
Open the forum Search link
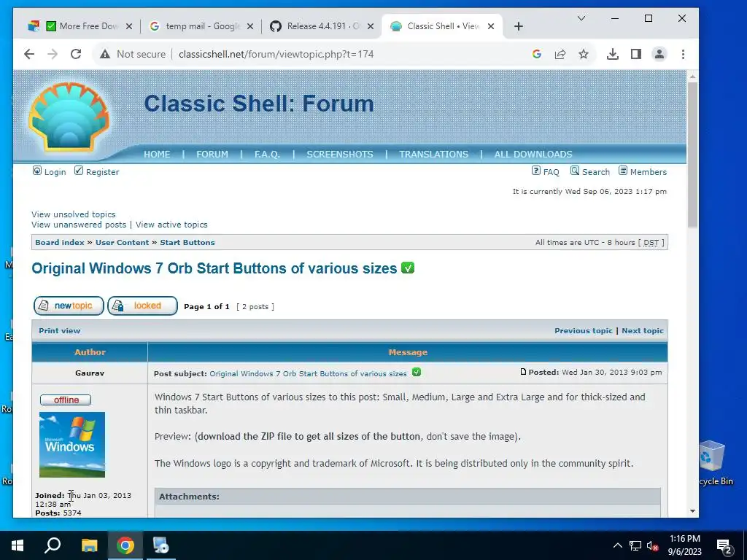[590, 172]
